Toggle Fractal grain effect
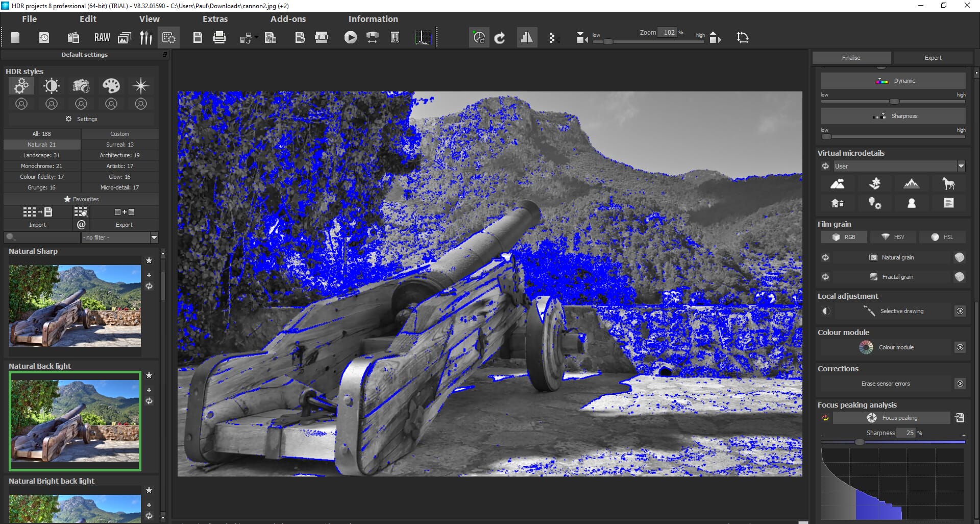This screenshot has width=980, height=524. coord(891,277)
